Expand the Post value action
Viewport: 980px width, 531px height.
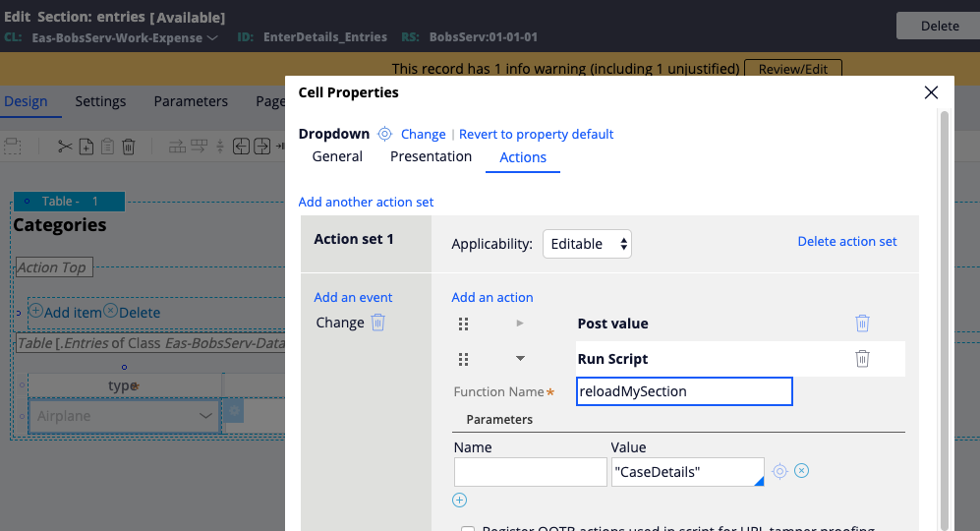point(520,323)
